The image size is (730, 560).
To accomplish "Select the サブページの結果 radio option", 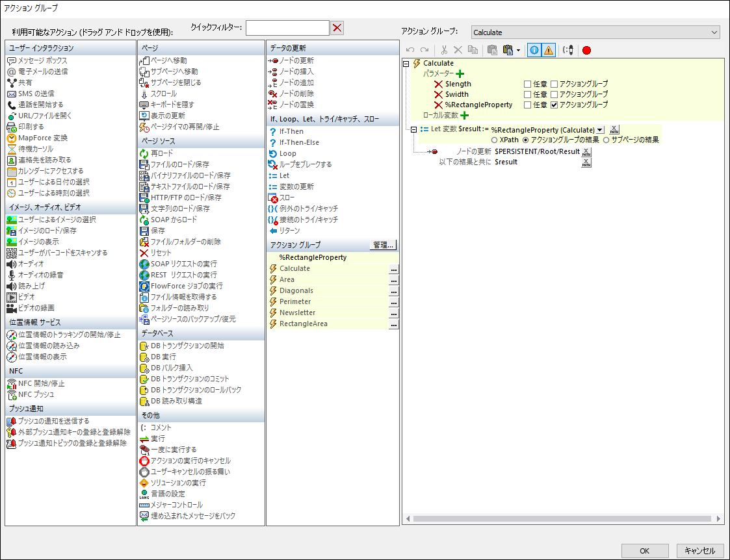I will (x=607, y=140).
